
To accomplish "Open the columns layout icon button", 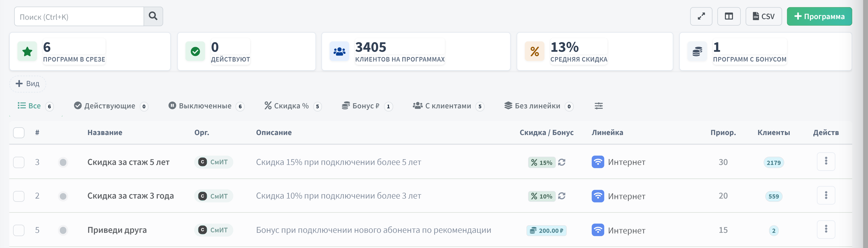I will coord(729,16).
